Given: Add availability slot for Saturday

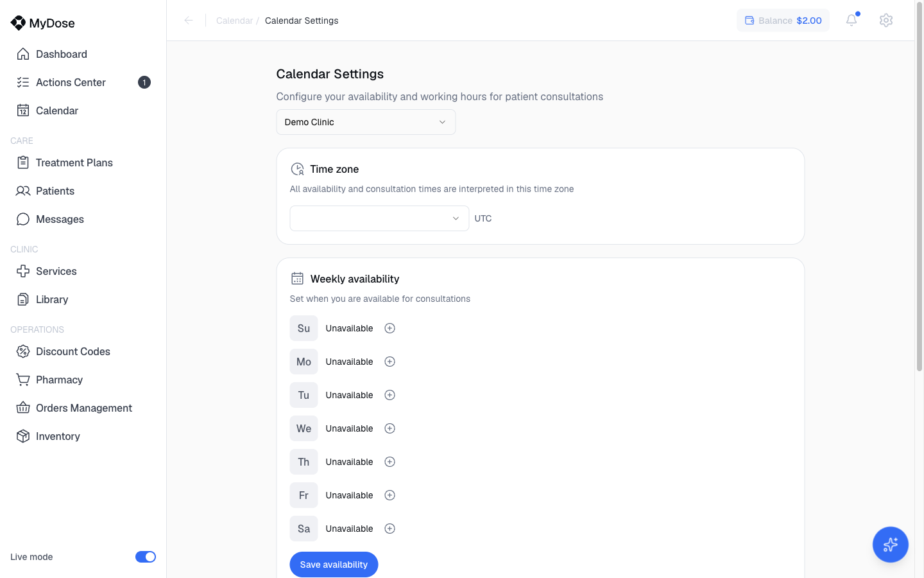Looking at the screenshot, I should tap(389, 529).
